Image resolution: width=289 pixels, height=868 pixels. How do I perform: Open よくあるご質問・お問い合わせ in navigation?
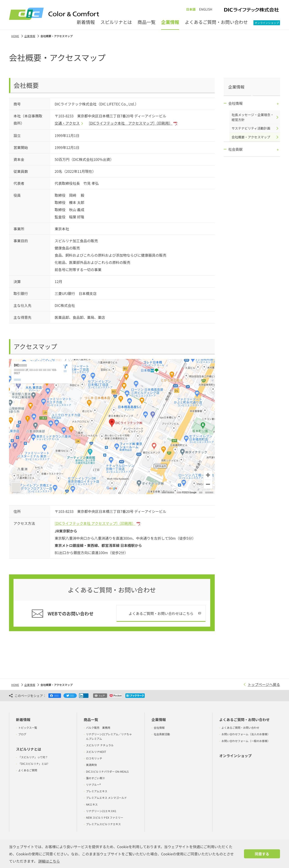[216, 22]
